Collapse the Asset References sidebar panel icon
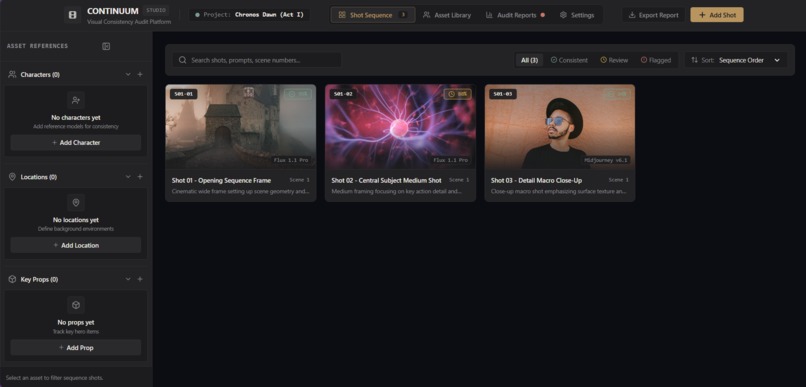The image size is (806, 387). coord(106,46)
